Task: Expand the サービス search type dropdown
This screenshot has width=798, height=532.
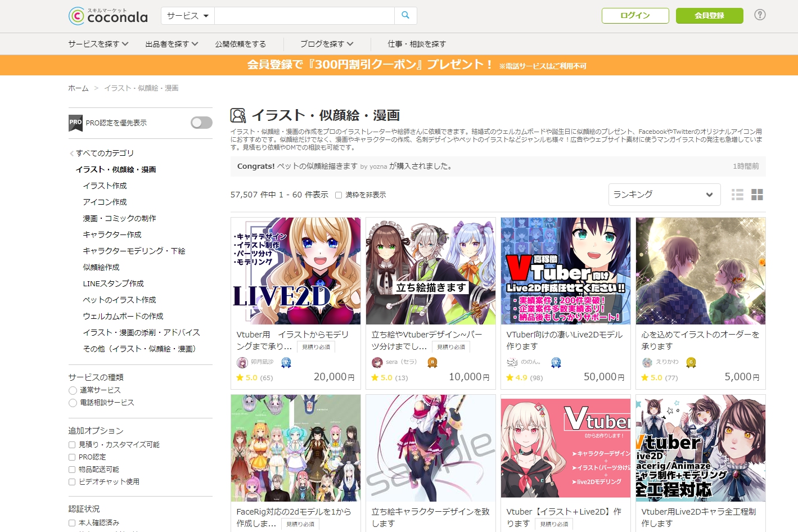Action: coord(188,16)
